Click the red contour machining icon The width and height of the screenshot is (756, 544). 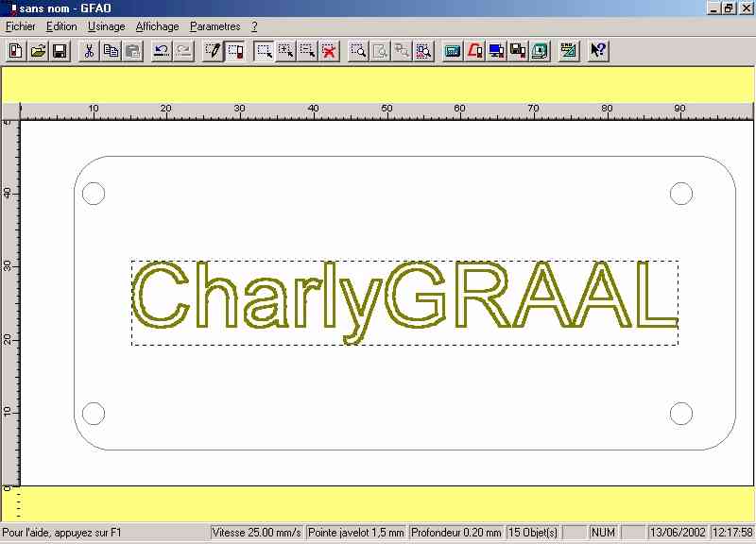474,51
